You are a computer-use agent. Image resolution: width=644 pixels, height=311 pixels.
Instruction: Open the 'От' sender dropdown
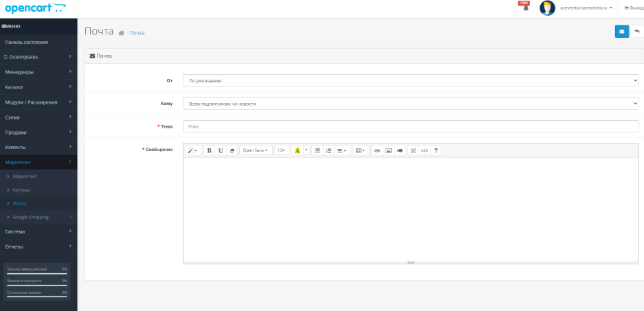(x=410, y=80)
